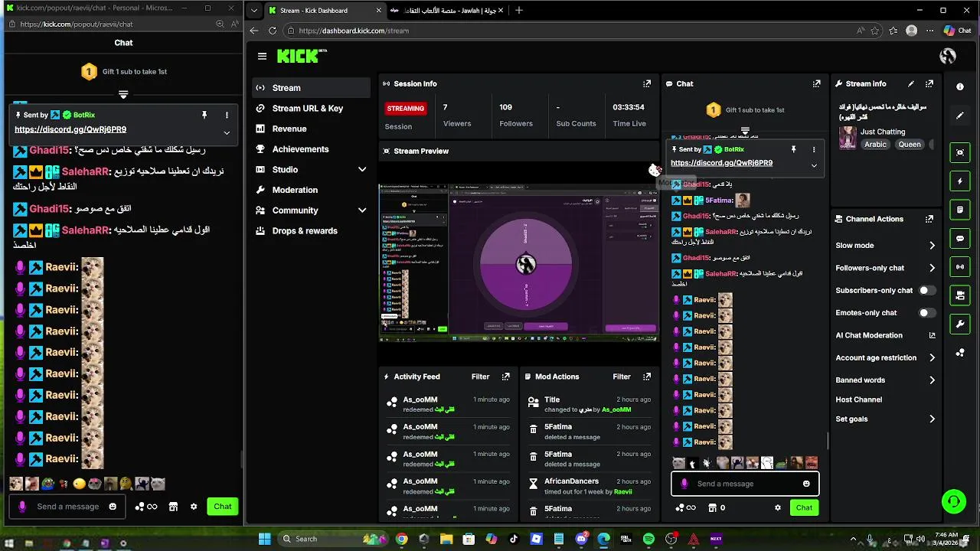Click the speech bubble icon in right sidebar
Screen dimensions: 980x551
pos(960,238)
